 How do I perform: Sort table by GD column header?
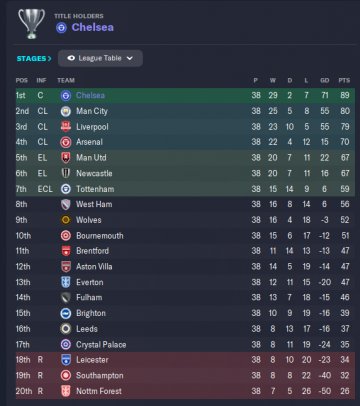tap(325, 80)
